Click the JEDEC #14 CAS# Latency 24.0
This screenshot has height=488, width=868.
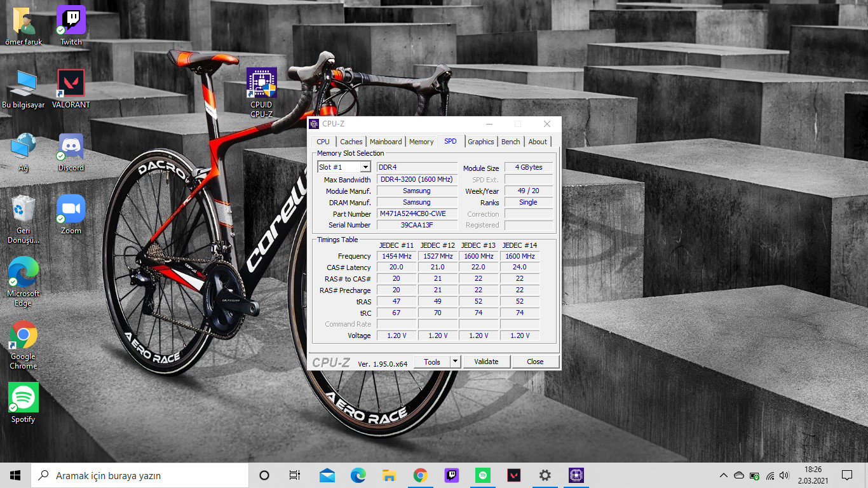point(520,268)
